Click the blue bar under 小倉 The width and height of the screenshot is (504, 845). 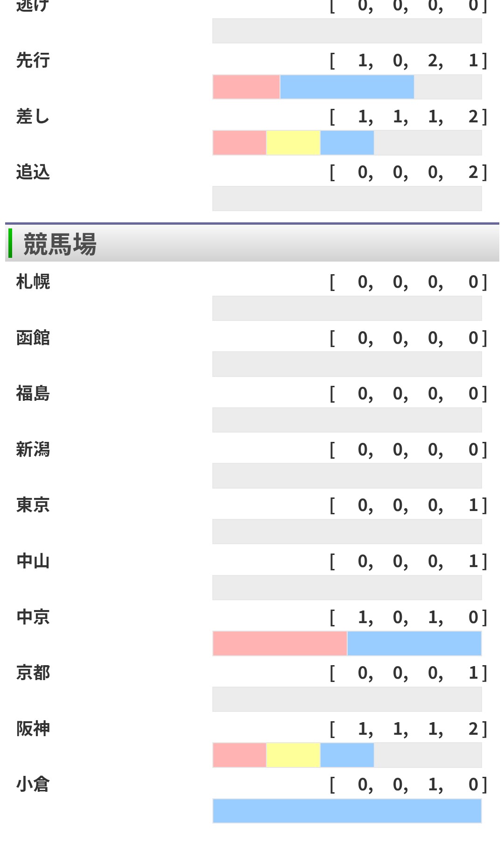pos(347,811)
